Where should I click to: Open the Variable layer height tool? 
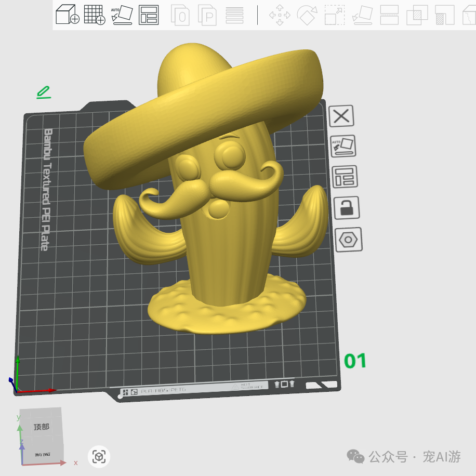click(x=234, y=15)
